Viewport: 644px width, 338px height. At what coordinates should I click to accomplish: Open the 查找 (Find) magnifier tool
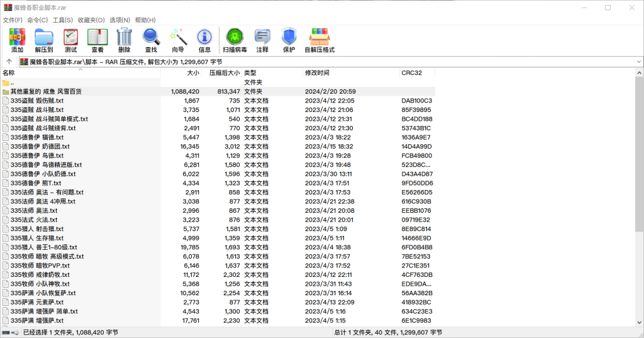[151, 40]
